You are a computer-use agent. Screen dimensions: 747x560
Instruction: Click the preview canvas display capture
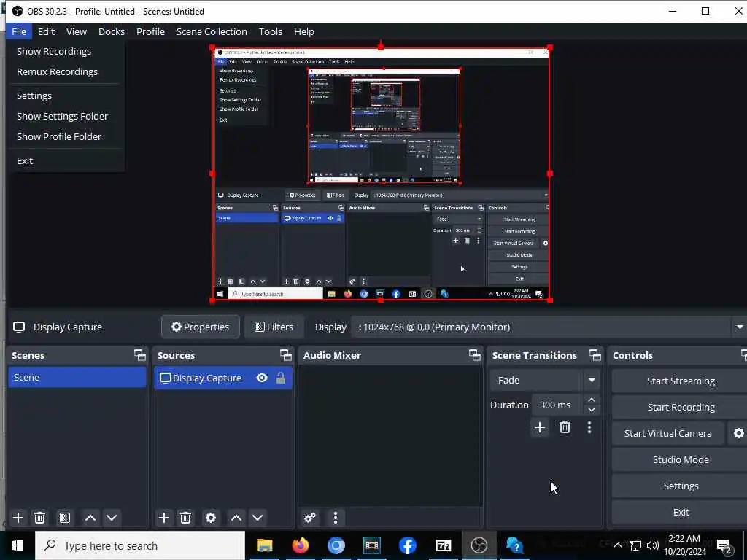pos(381,174)
